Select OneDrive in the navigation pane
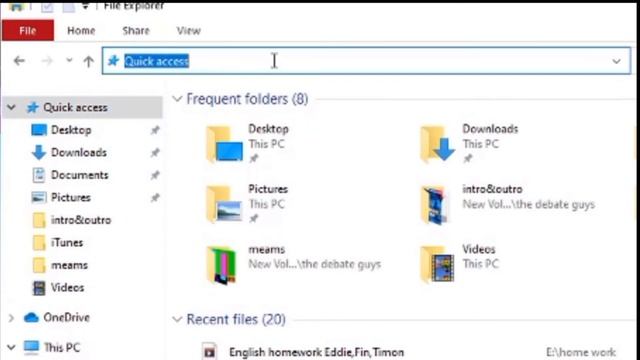Screen dimensions: 640x360 (x=66, y=318)
